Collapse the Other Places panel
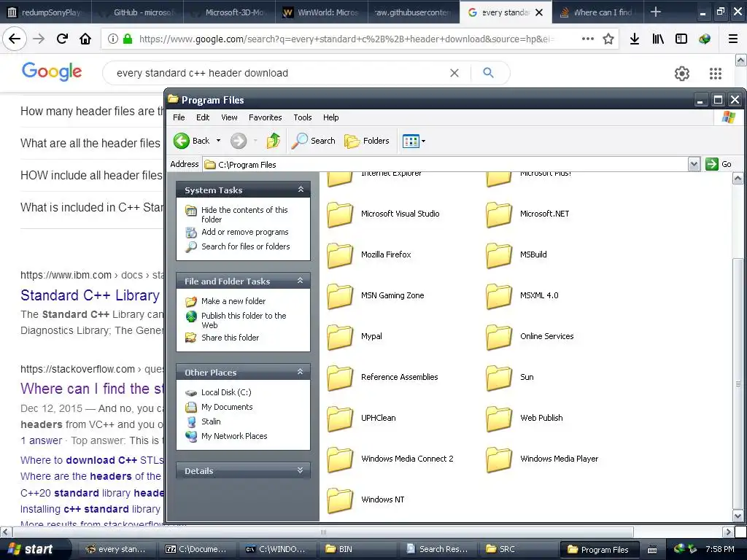 (300, 372)
